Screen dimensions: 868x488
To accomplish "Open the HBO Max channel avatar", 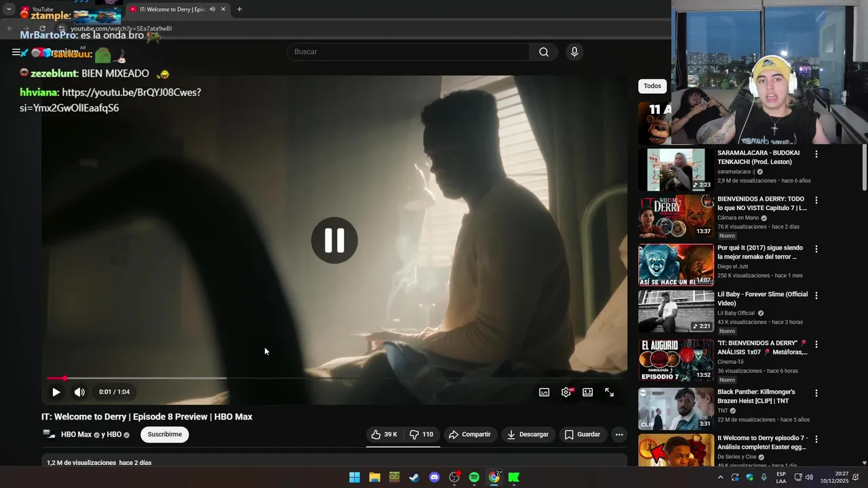I will coord(49,434).
